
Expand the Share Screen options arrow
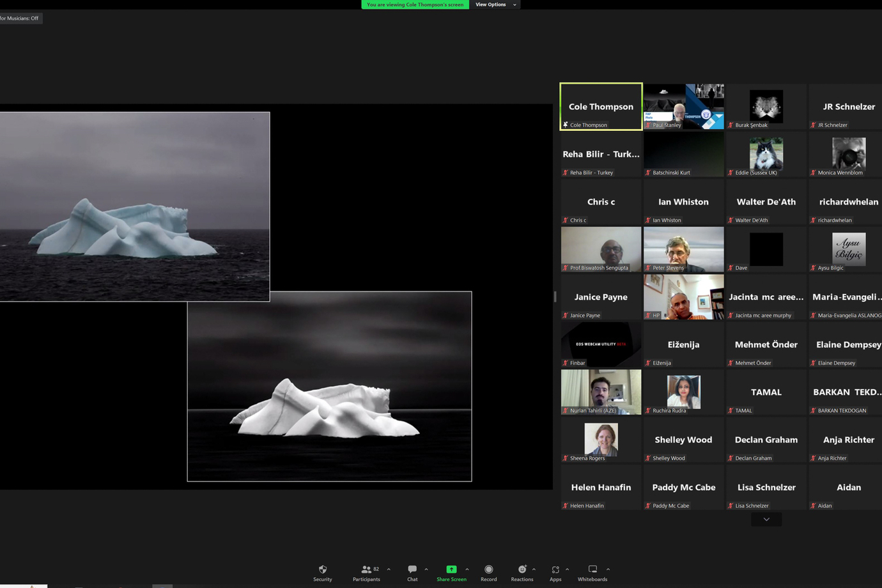pyautogui.click(x=467, y=569)
